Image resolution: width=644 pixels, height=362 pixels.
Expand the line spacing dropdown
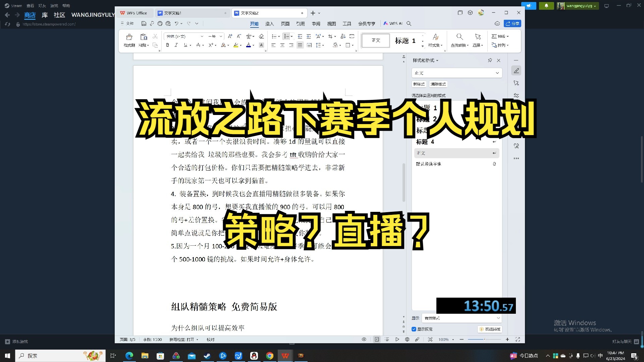coord(323,45)
